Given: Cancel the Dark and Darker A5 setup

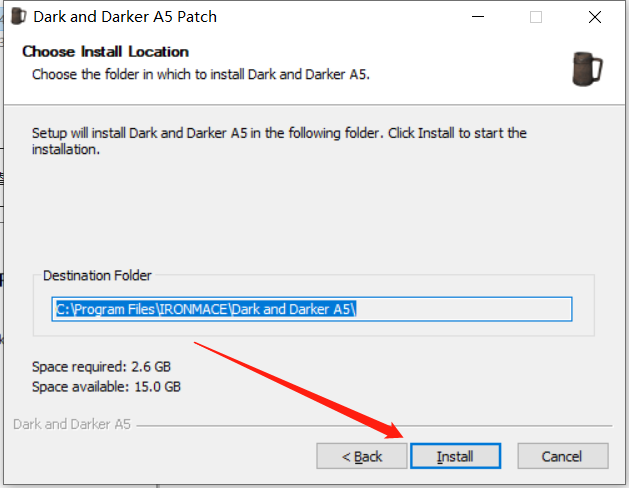Looking at the screenshot, I should pos(563,456).
